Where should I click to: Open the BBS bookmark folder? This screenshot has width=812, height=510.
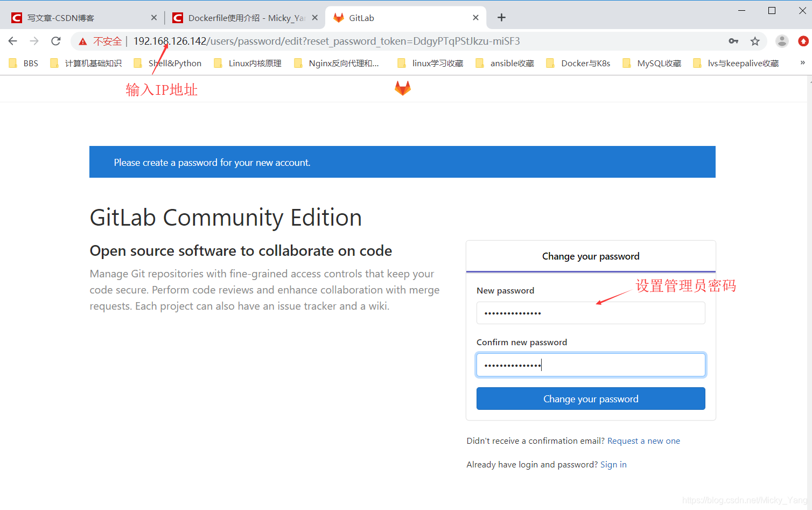24,63
